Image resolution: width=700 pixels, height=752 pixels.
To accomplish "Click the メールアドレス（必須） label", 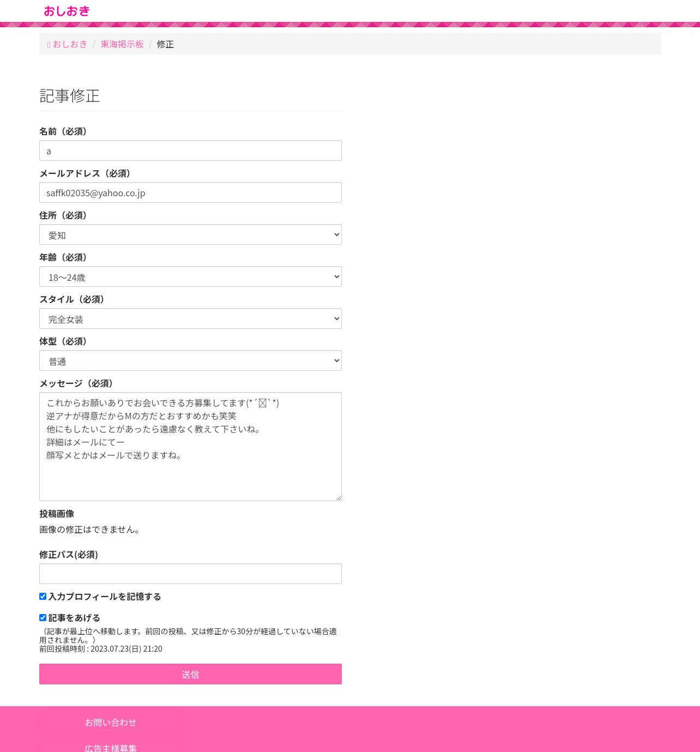I will (87, 173).
